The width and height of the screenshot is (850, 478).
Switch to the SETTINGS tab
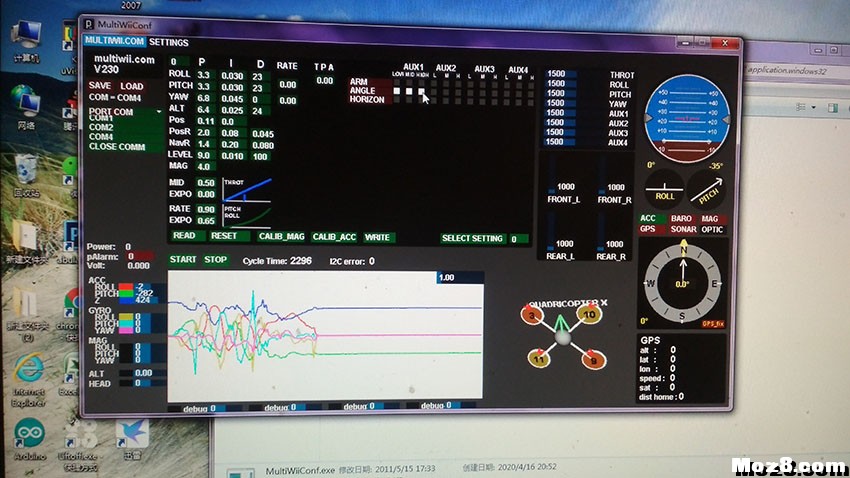pyautogui.click(x=169, y=42)
